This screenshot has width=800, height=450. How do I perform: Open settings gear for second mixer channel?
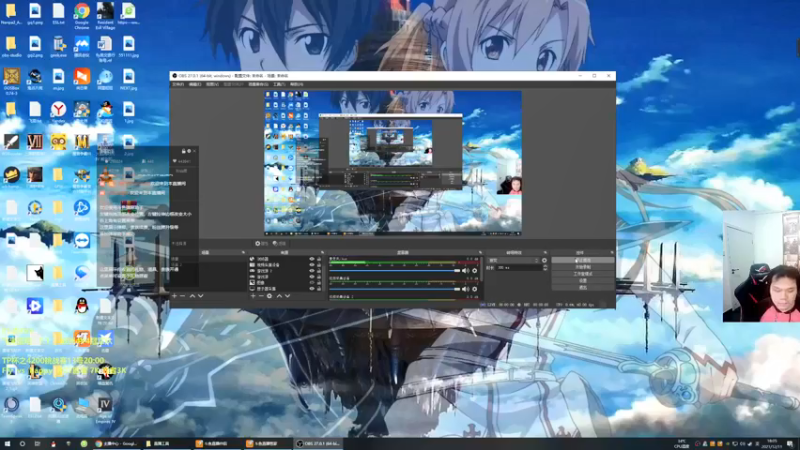[x=474, y=289]
